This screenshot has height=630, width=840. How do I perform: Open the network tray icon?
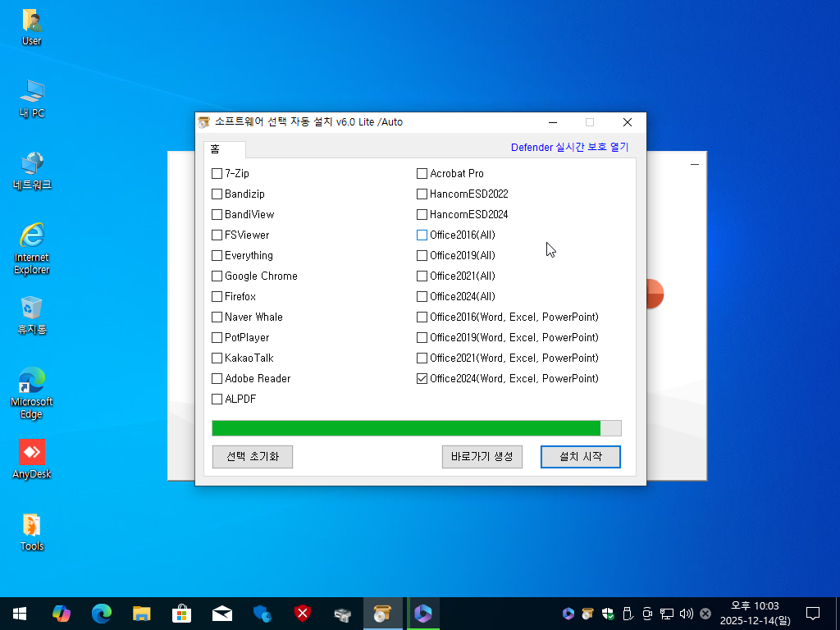[x=666, y=614]
